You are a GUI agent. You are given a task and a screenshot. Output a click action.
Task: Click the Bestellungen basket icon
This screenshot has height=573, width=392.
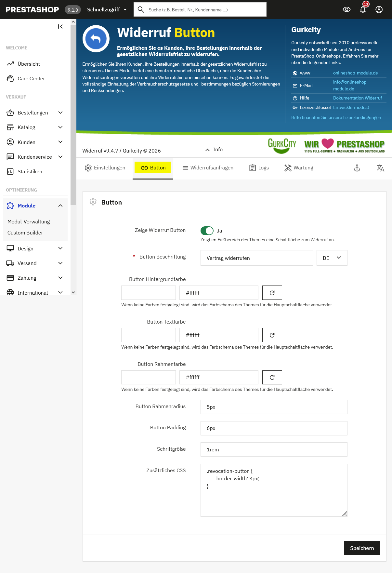click(x=10, y=113)
